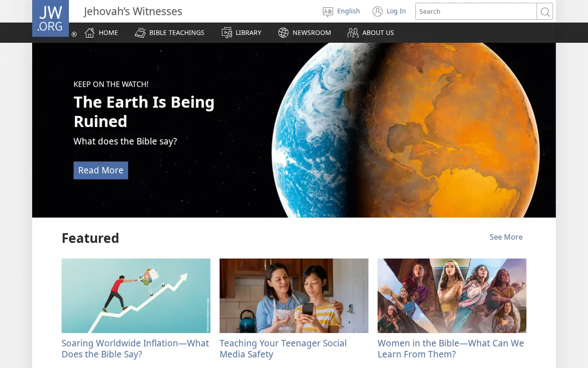The image size is (588, 368).
Task: Open the English language chooser
Action: (348, 11)
